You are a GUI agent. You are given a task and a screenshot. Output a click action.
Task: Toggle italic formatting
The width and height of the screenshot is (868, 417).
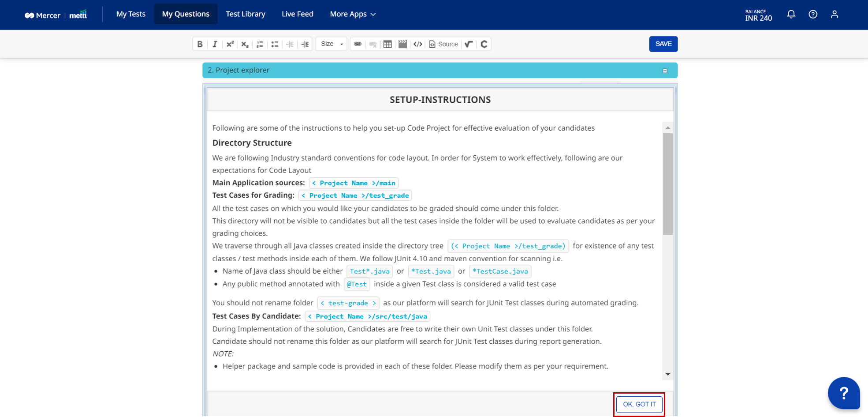click(x=215, y=44)
